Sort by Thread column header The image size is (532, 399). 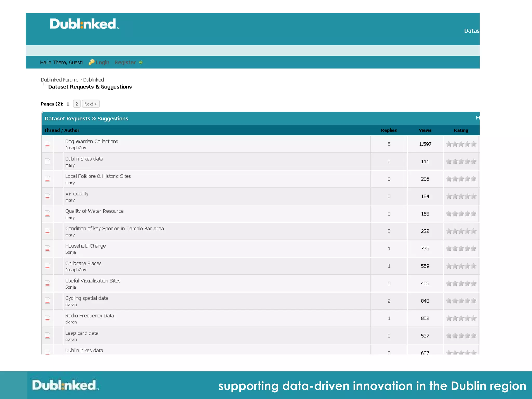pos(52,130)
